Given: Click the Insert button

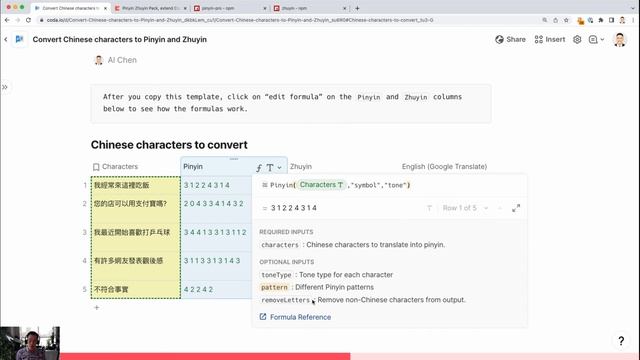Looking at the screenshot, I should (550, 40).
